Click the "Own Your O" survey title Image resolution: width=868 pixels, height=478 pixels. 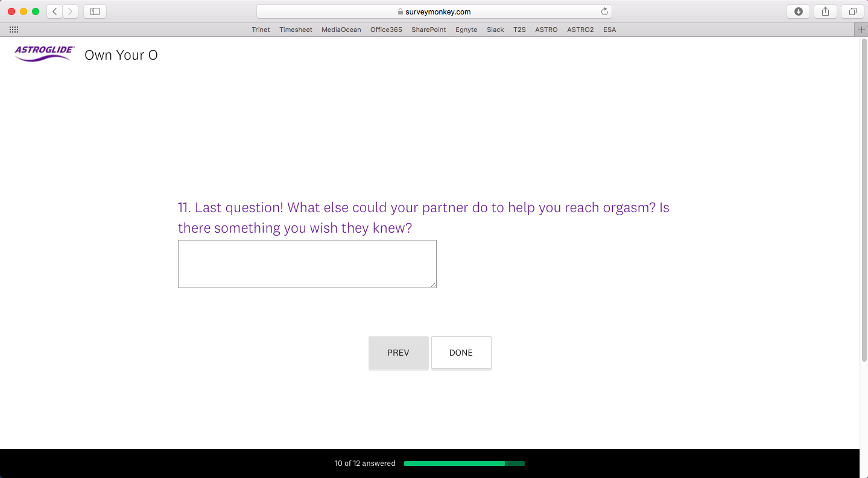point(121,55)
